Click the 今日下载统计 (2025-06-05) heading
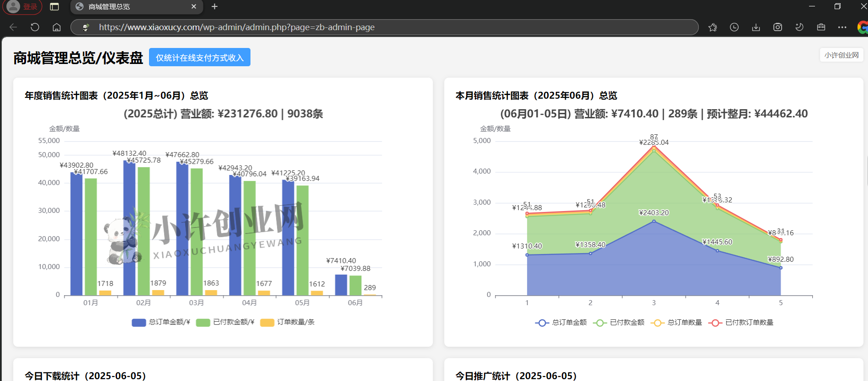 coord(85,376)
